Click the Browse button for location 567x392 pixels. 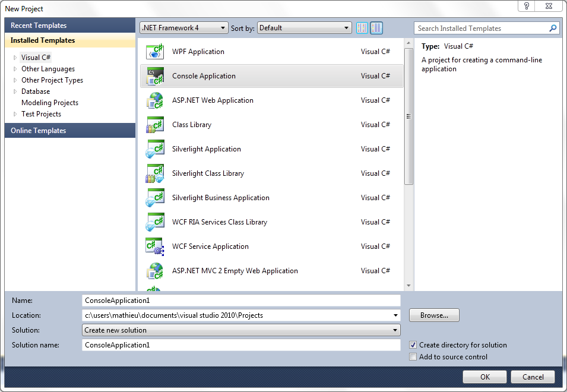pos(433,315)
